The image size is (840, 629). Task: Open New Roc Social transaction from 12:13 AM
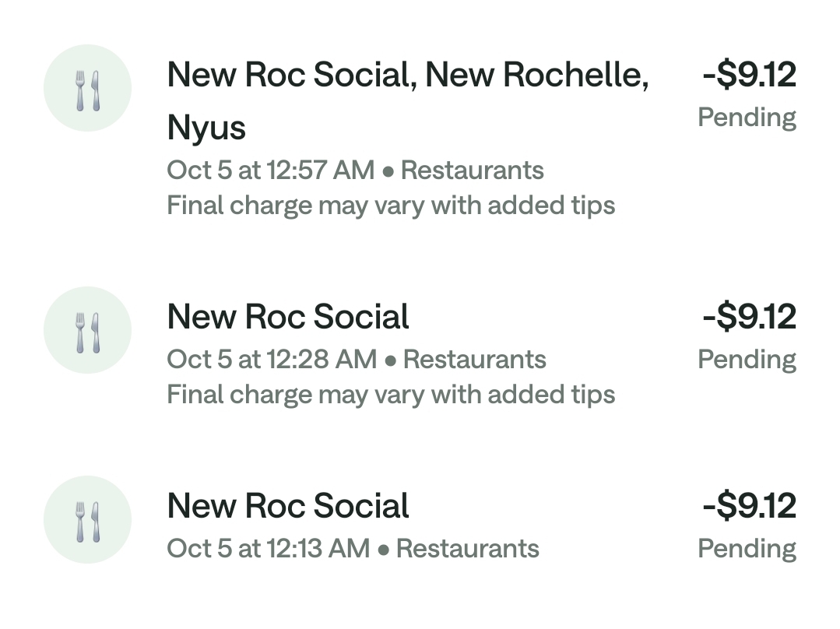288,506
